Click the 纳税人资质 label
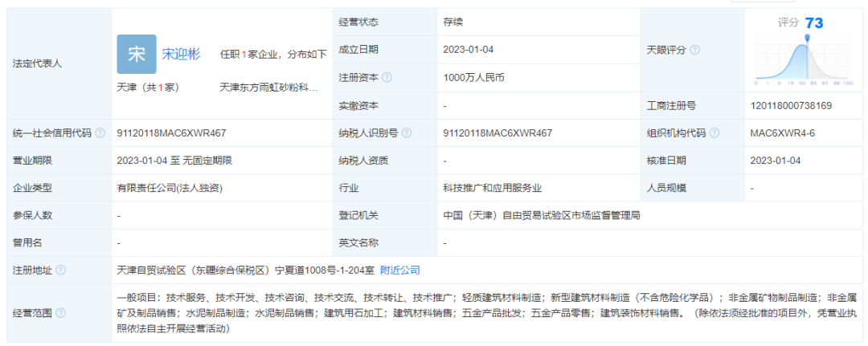The width and height of the screenshot is (868, 346). point(363,161)
